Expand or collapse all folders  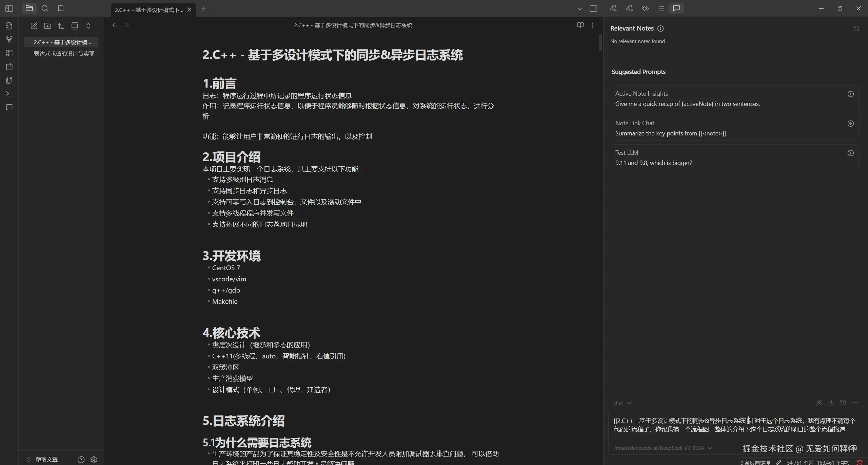pos(88,26)
